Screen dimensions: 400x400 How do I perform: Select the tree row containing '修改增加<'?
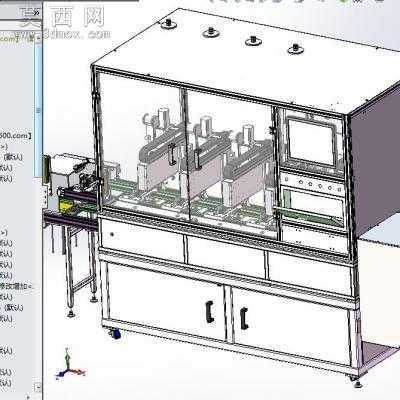click(x=16, y=286)
